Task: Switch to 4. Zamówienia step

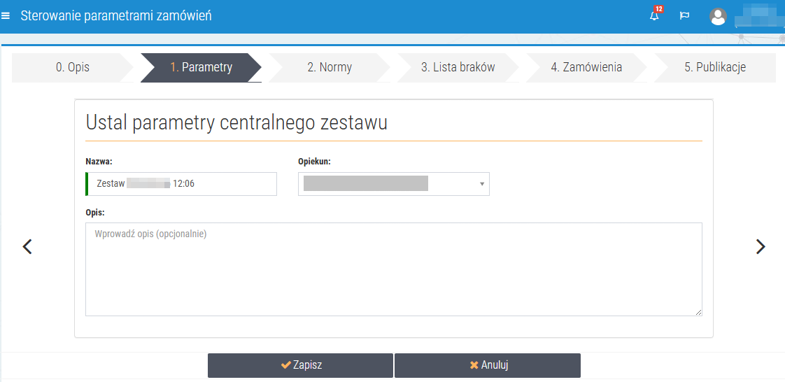Action: [x=586, y=68]
